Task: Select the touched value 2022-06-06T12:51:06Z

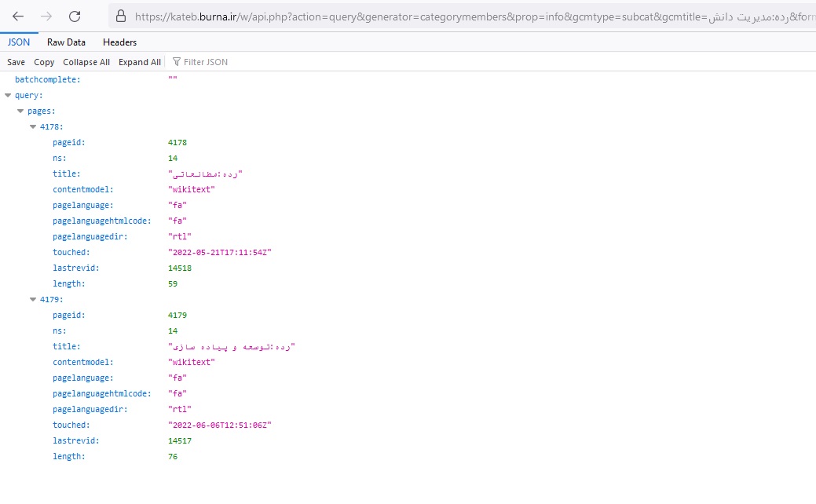Action: [x=220, y=425]
